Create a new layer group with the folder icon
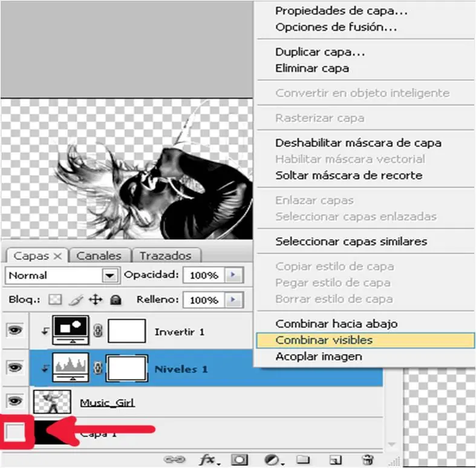Screen dimensions: 476x468 303,459
